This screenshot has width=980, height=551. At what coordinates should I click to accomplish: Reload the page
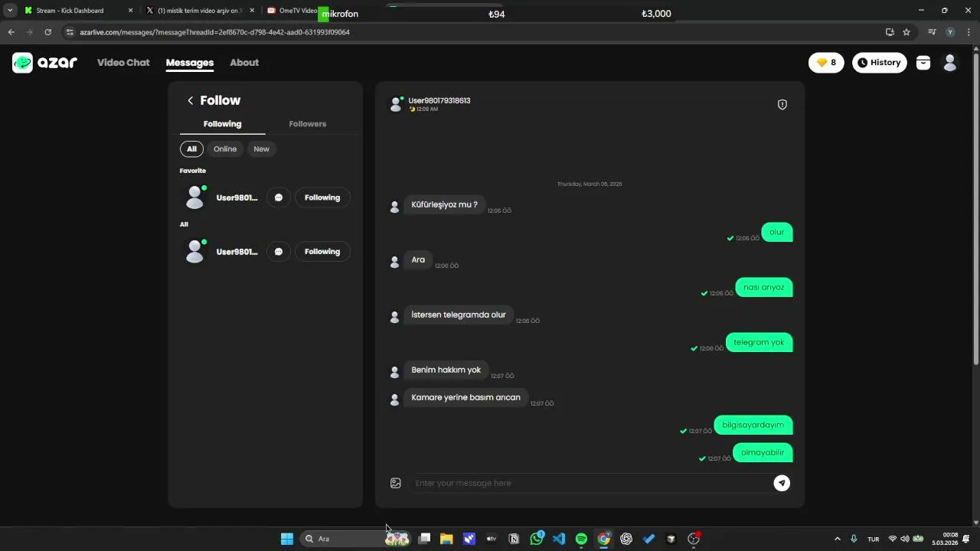[x=47, y=32]
